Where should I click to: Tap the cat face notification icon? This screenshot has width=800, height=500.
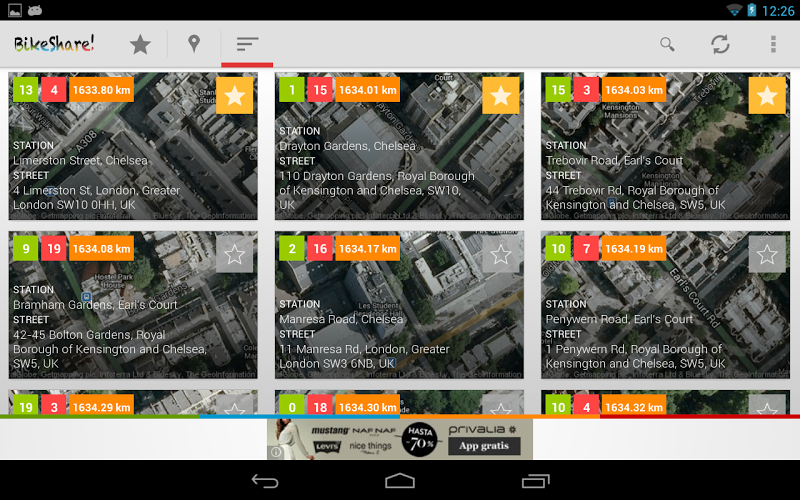coord(35,10)
